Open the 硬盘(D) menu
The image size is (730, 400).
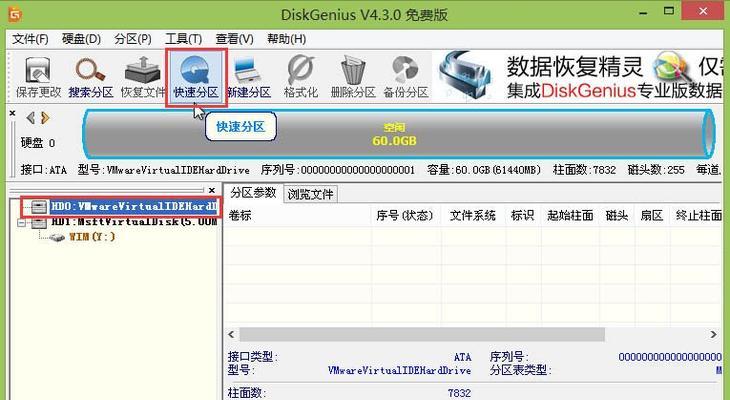[81, 39]
